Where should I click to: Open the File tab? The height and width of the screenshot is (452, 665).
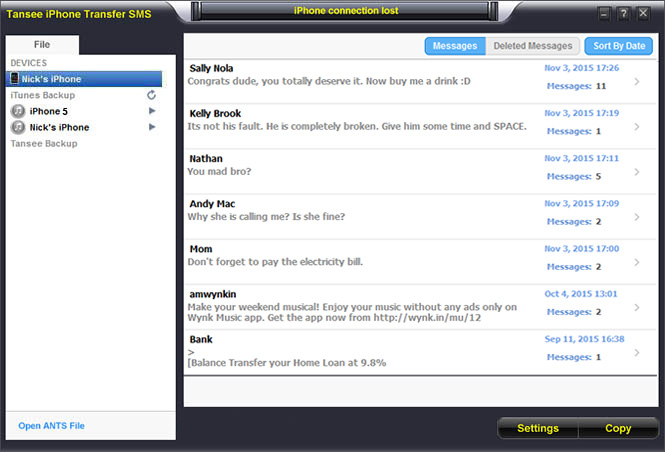(x=42, y=45)
